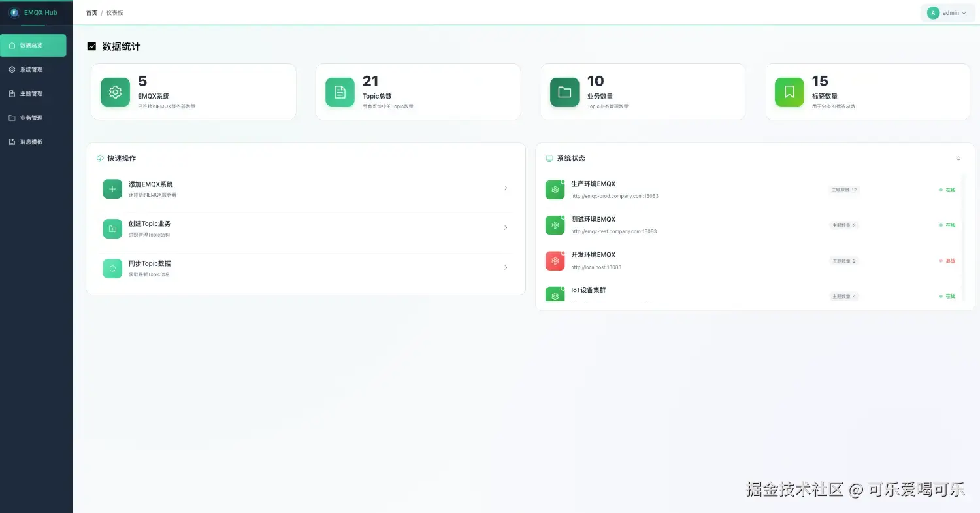Open the 系统管理 sidebar menu item
Viewport: 980px width, 513px height.
pos(33,69)
